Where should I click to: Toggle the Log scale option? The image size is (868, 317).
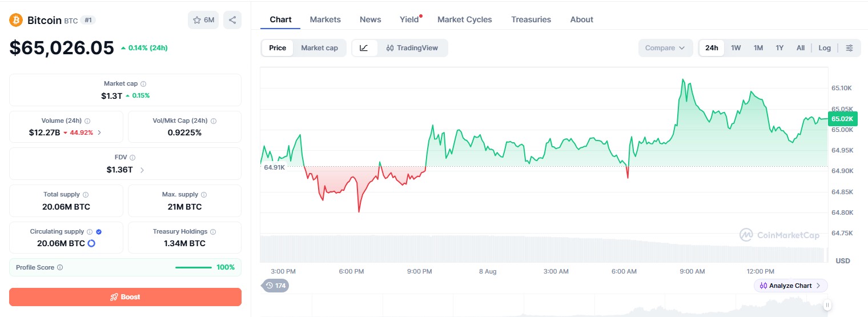825,48
